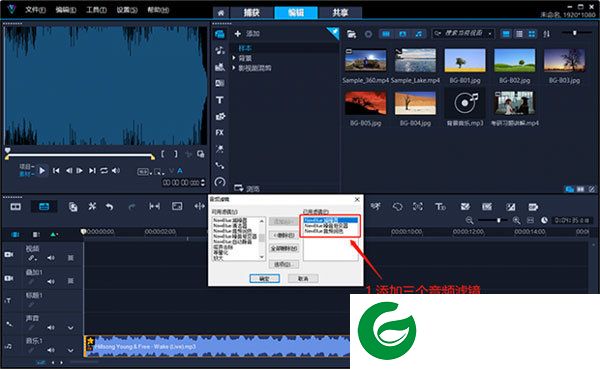Switch to storyboard view icon
Viewport: 600px width, 369px height.
(16, 207)
